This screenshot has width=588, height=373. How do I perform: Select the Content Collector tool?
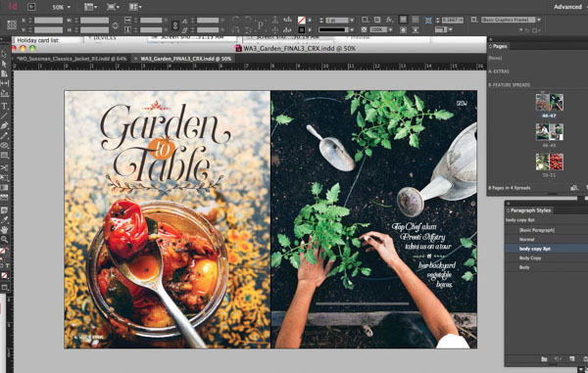tap(4, 93)
